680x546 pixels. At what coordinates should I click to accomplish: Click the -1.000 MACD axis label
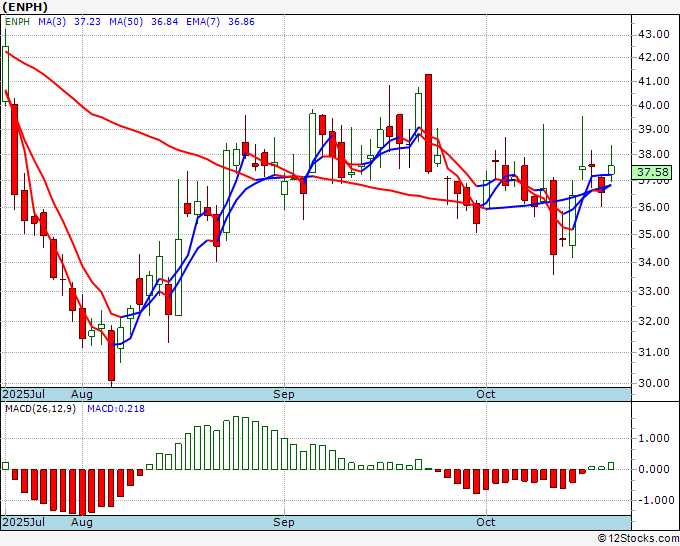click(x=654, y=500)
